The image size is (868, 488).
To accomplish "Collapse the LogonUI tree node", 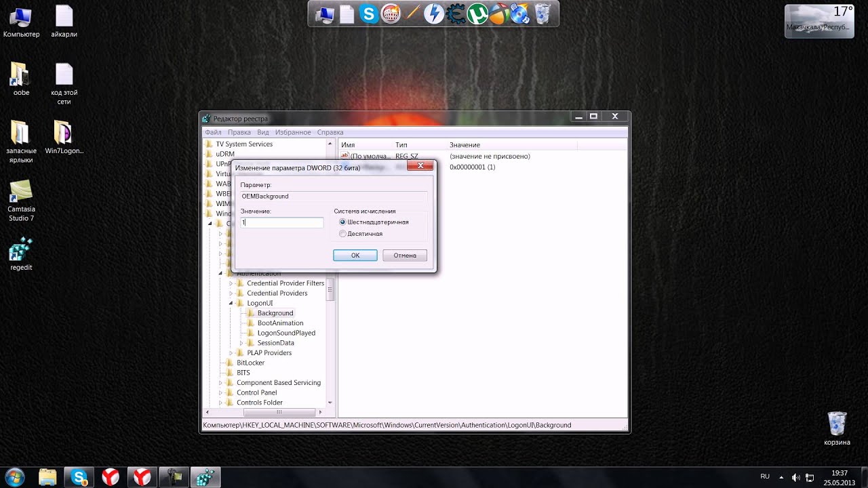I will coord(231,303).
